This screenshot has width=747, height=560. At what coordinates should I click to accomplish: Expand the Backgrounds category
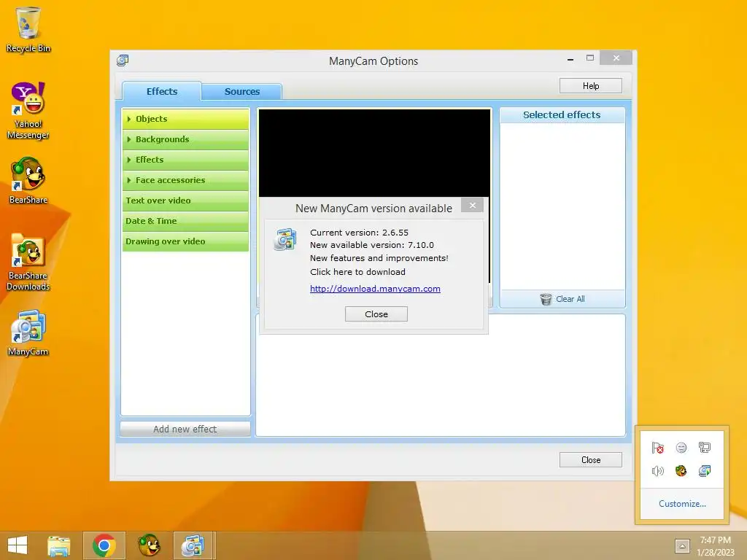click(185, 139)
